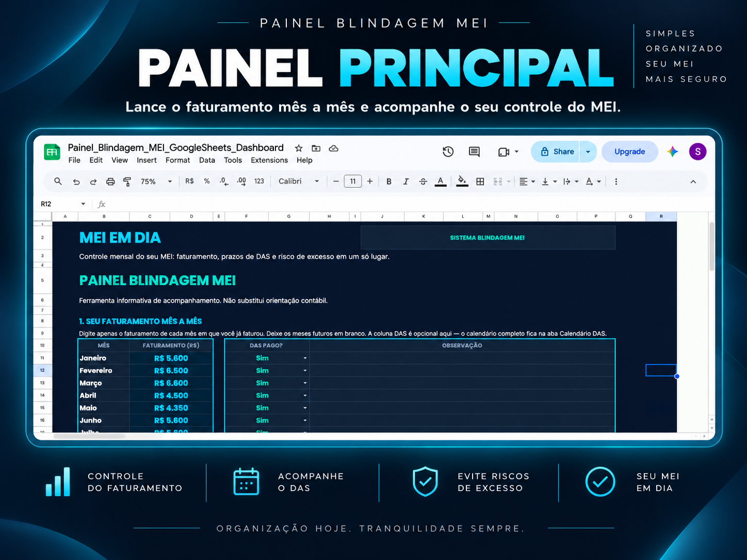Open the Insert menu
The image size is (747, 560).
[147, 160]
